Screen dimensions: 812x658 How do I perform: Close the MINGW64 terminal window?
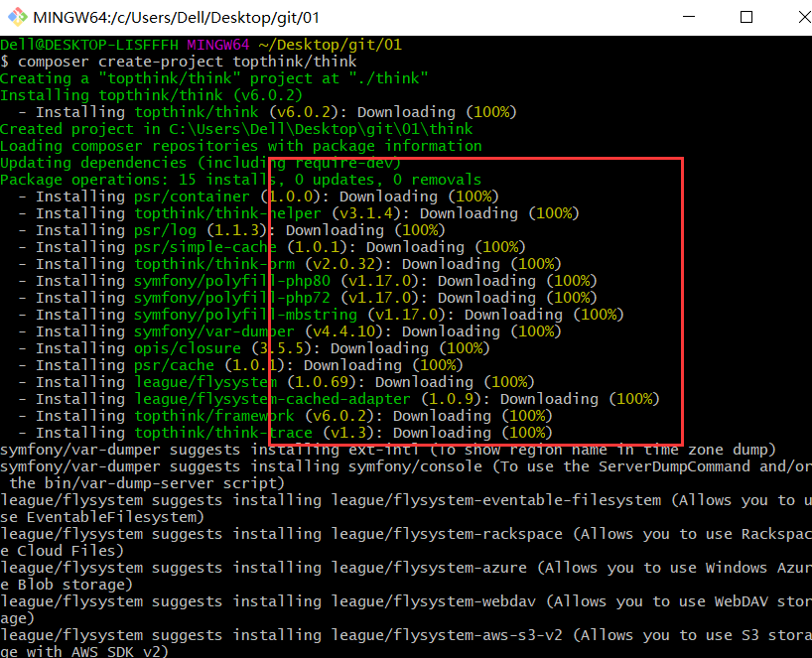tap(804, 17)
